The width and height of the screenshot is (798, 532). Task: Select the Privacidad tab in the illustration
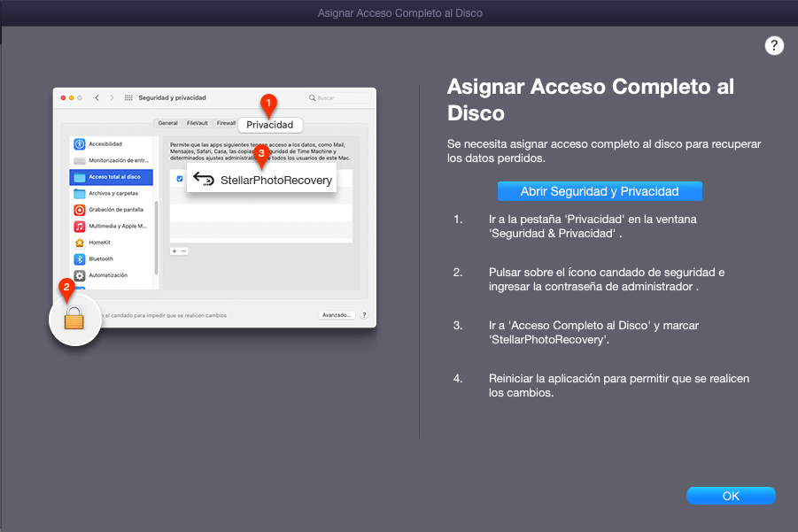point(270,125)
